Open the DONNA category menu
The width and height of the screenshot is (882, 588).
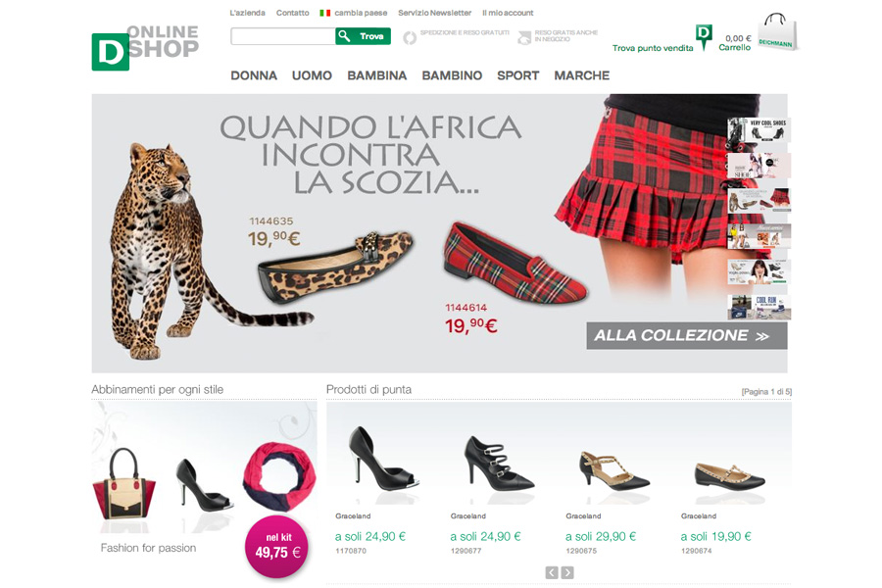[254, 75]
